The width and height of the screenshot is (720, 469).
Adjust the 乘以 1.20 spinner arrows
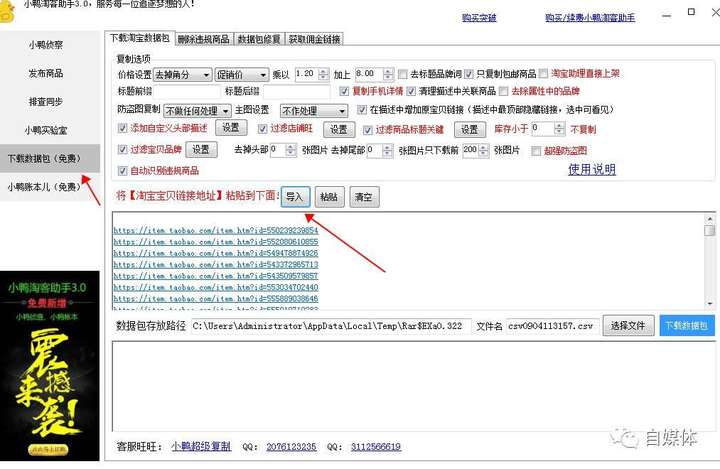[323, 74]
